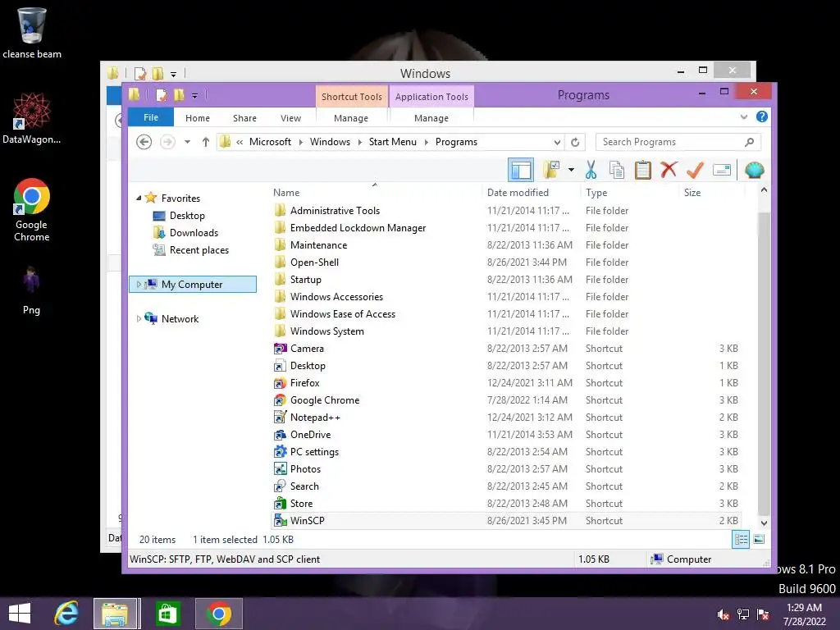Image resolution: width=840 pixels, height=630 pixels.
Task: Collapse the Favorites tree node
Action: (x=139, y=199)
